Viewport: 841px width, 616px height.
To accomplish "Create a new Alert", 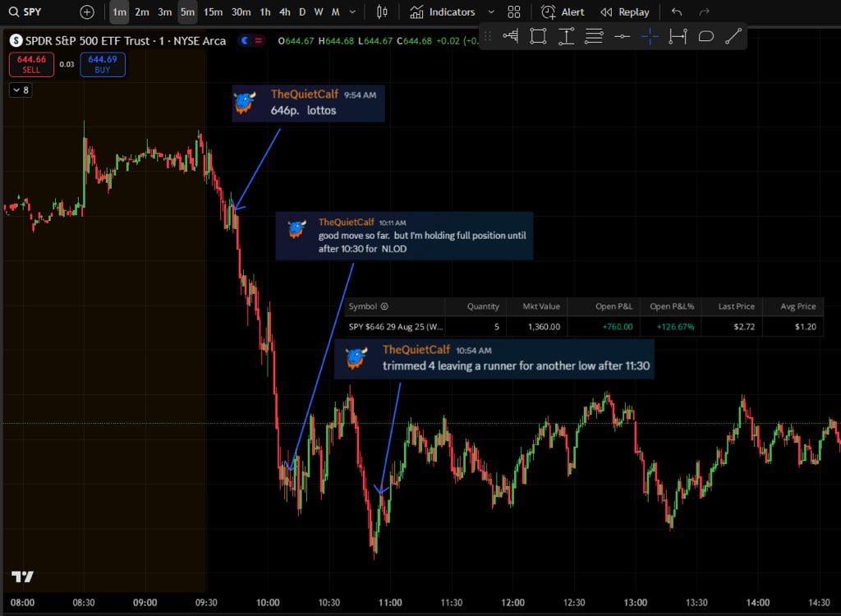I will coord(563,11).
